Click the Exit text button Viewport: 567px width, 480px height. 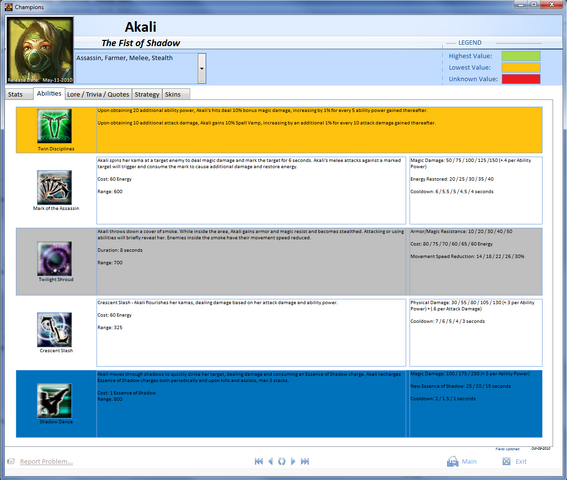click(x=521, y=462)
